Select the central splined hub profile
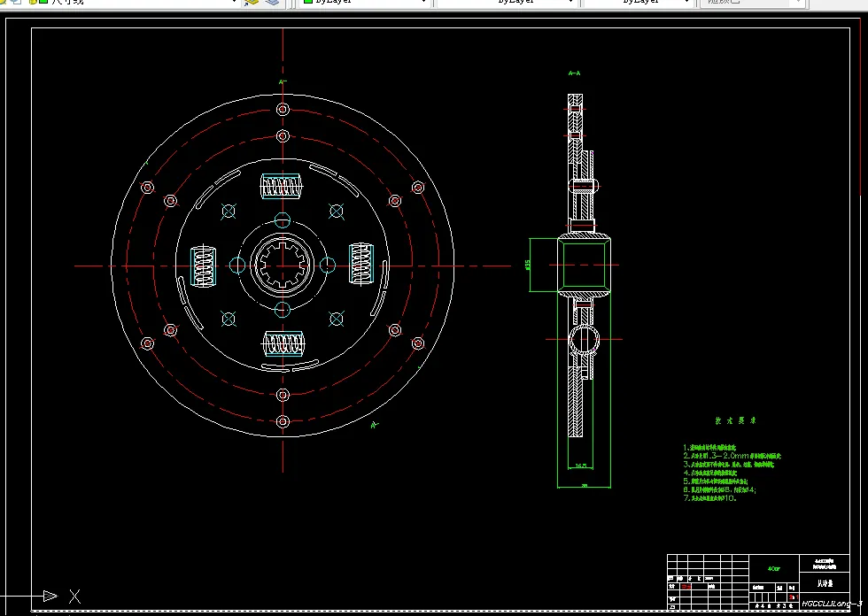 pos(283,266)
